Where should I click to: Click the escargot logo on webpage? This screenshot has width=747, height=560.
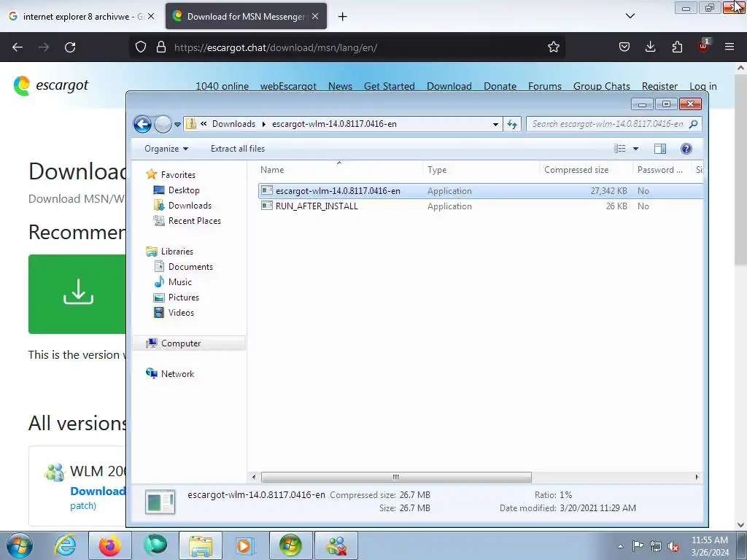[x=51, y=86]
